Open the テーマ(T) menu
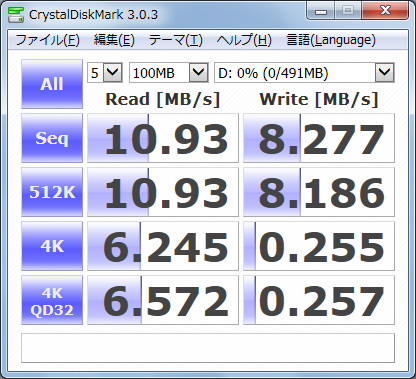416x379 pixels. [176, 40]
